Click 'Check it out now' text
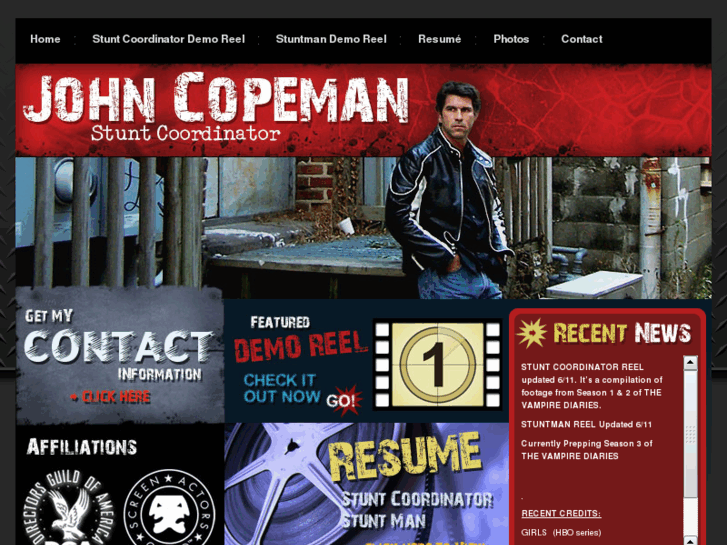The height and width of the screenshot is (545, 727). [x=281, y=388]
